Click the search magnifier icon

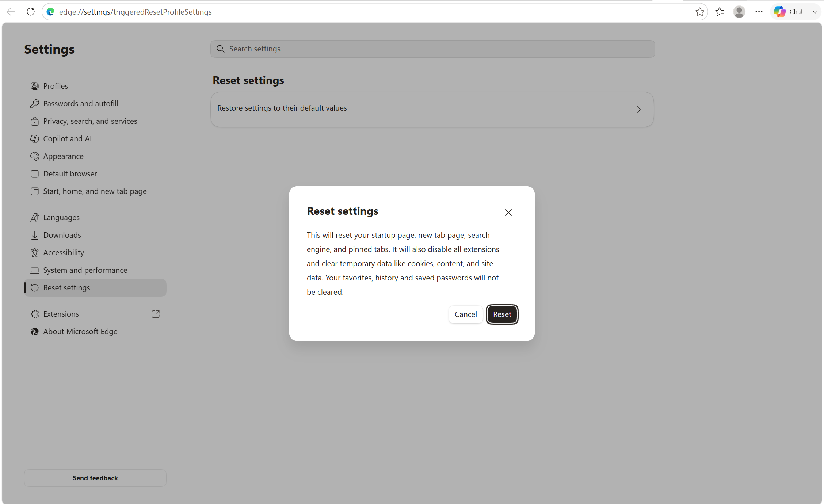220,49
